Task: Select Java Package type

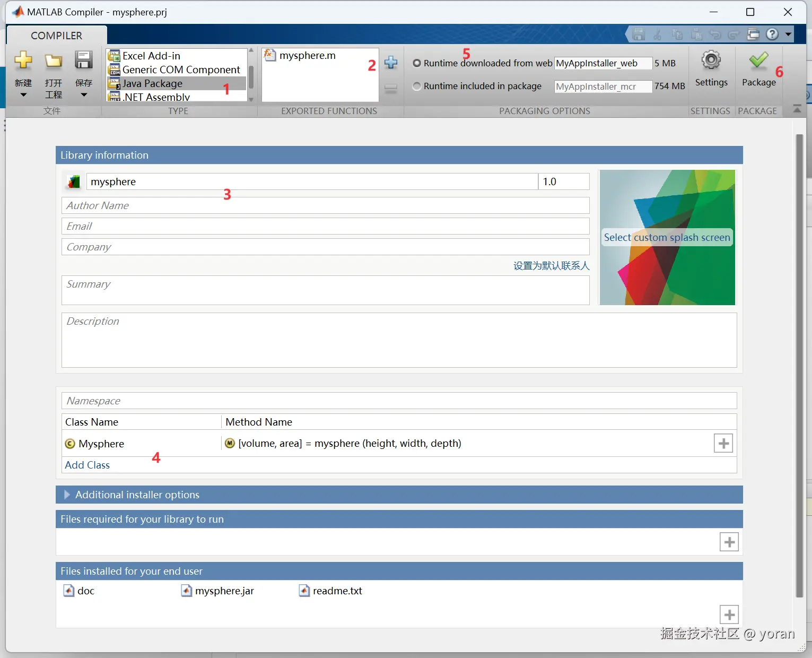Action: (177, 83)
